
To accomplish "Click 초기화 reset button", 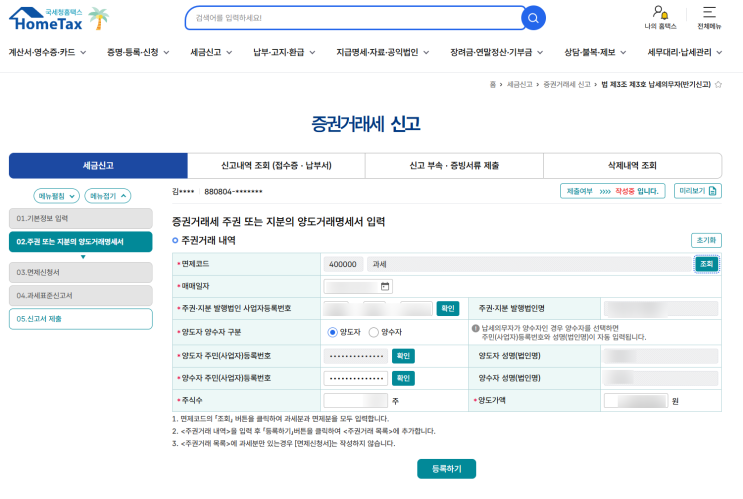I will 706,240.
